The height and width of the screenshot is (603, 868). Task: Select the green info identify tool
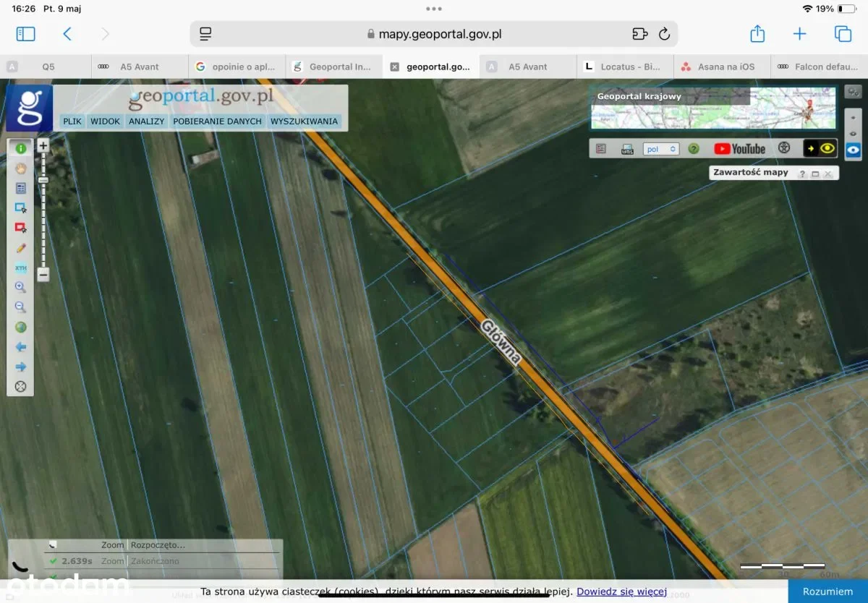[20, 148]
